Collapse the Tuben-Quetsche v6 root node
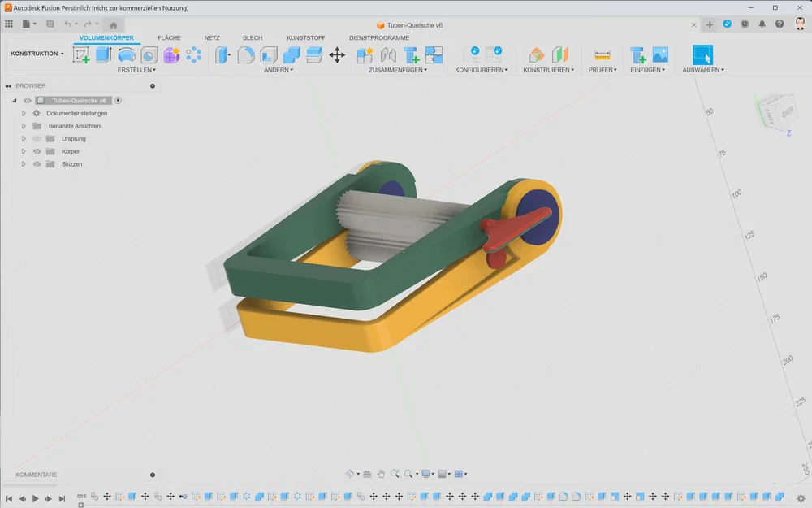Screen dimensions: 812x508 tap(15, 101)
